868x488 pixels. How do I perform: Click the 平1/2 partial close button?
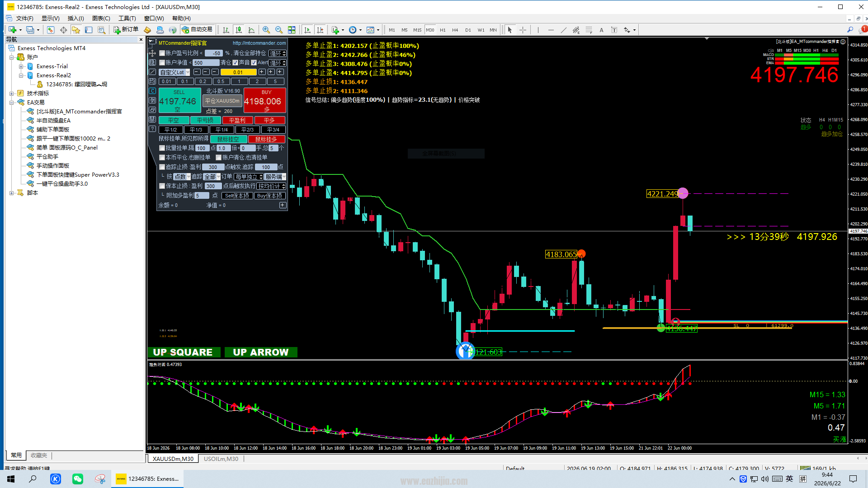(x=171, y=130)
